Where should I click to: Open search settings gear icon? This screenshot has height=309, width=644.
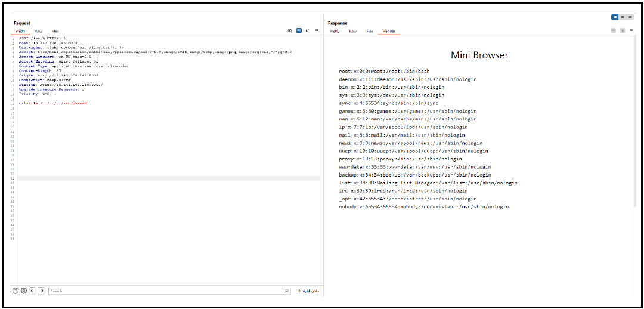pos(24,291)
